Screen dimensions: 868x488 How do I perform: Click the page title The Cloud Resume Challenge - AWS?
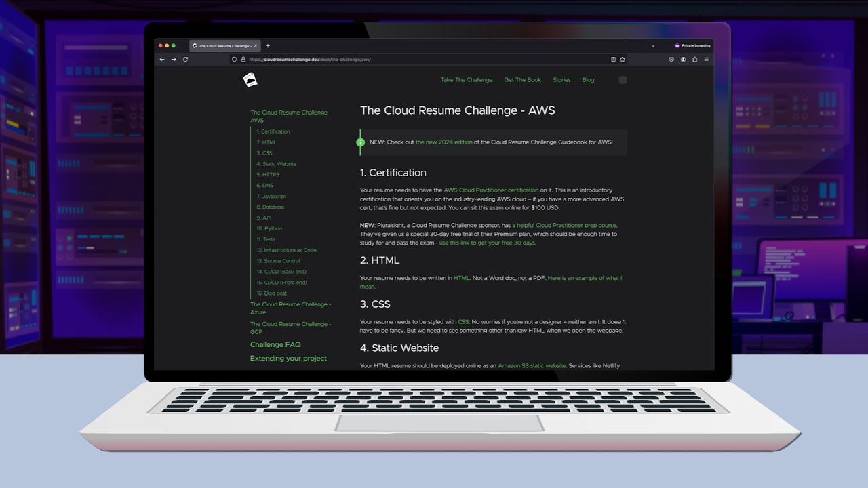(458, 110)
